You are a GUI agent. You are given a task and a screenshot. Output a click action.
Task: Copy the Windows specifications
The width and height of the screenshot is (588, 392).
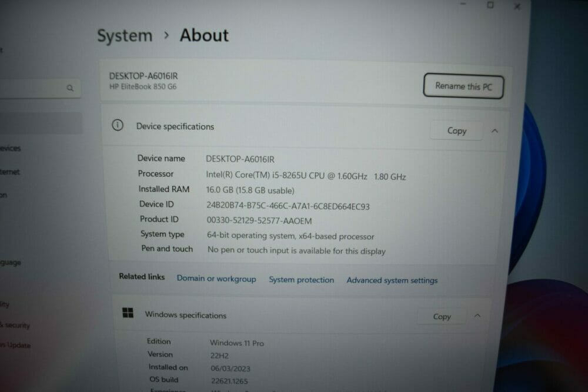(x=442, y=317)
